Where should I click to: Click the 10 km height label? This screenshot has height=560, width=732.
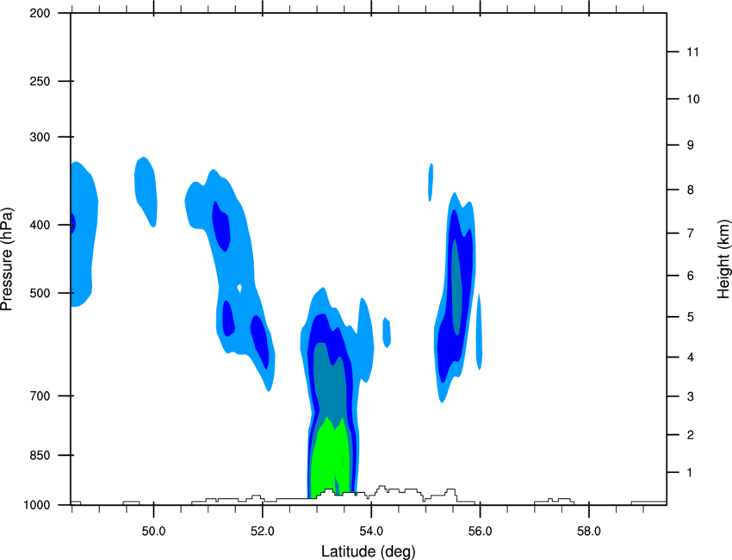click(x=693, y=99)
